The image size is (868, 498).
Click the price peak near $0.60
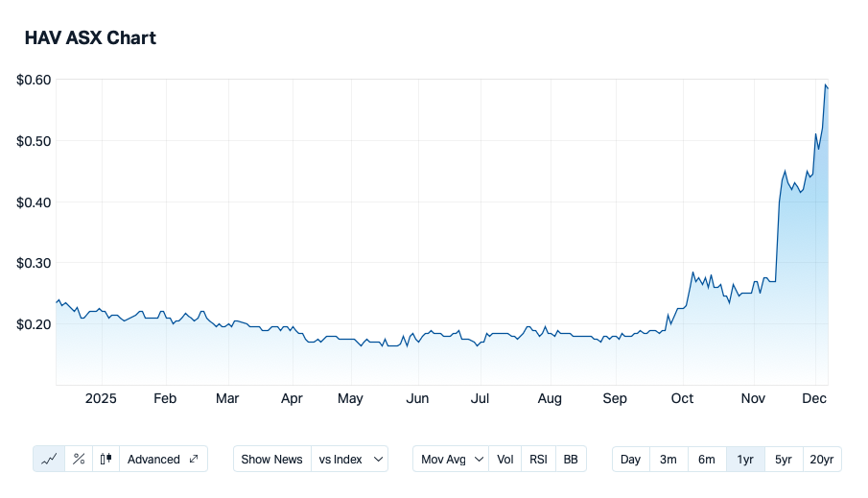point(826,85)
